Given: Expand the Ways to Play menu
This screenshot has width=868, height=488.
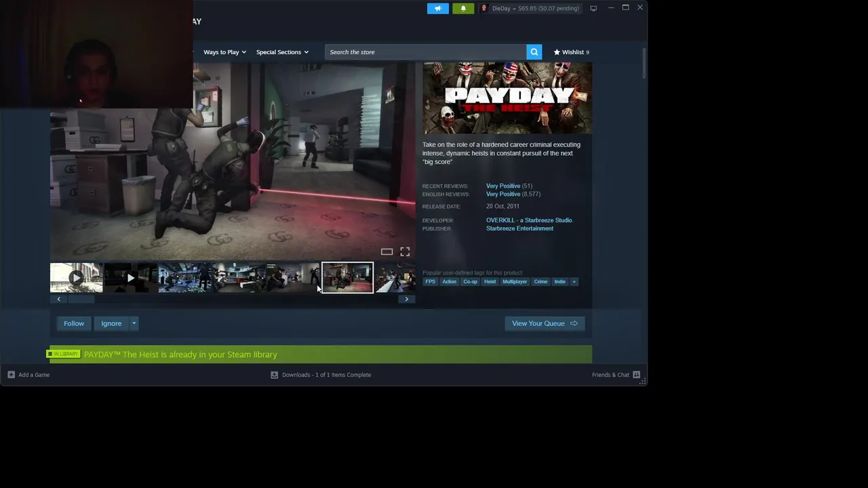Looking at the screenshot, I should coord(224,52).
